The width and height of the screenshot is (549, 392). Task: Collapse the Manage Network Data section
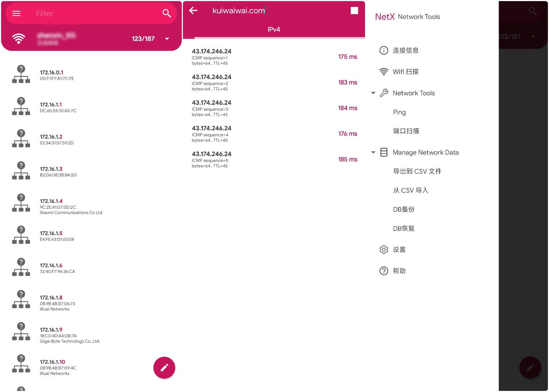click(373, 152)
